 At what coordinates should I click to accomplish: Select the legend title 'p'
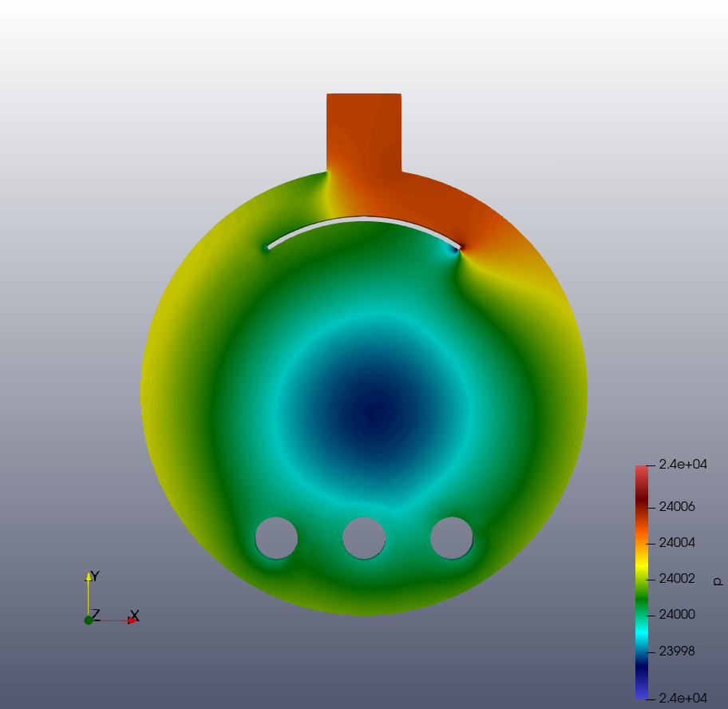[x=718, y=582]
